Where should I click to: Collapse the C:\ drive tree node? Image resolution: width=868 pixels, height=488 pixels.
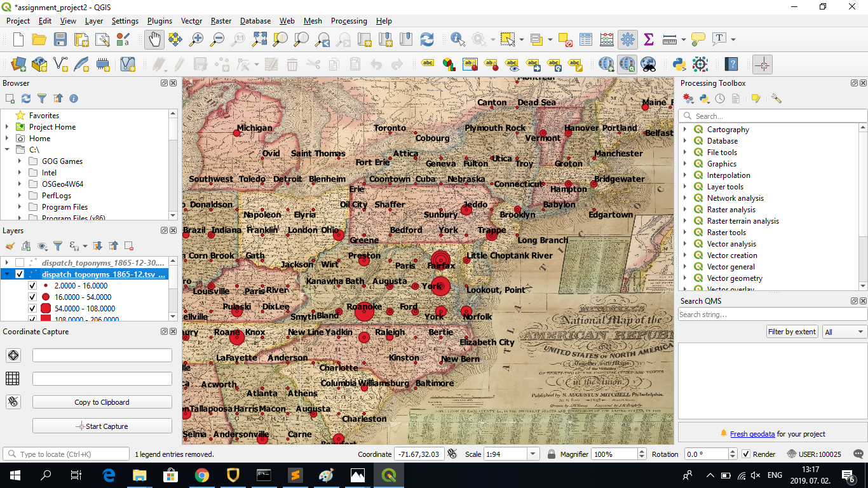tap(7, 150)
